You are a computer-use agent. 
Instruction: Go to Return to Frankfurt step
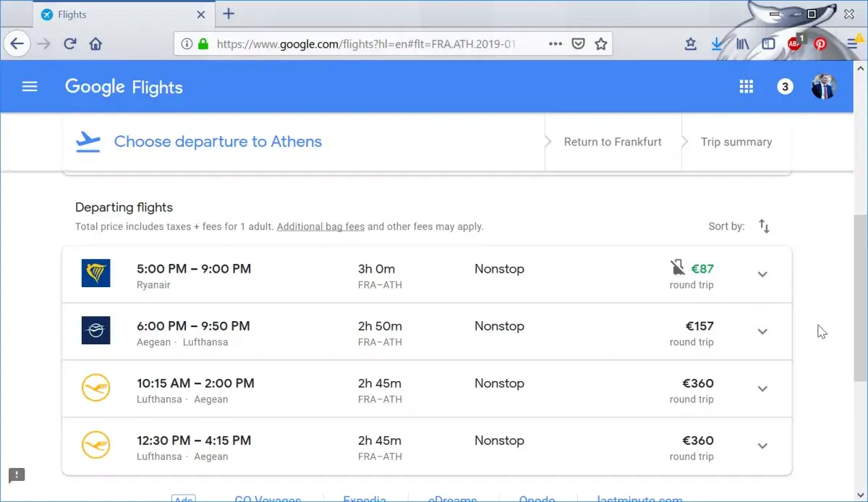[613, 142]
